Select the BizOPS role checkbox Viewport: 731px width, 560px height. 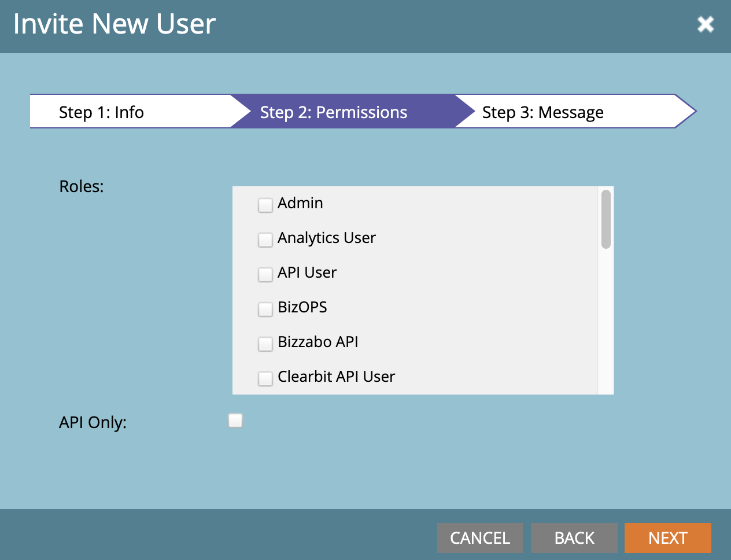tap(265, 309)
